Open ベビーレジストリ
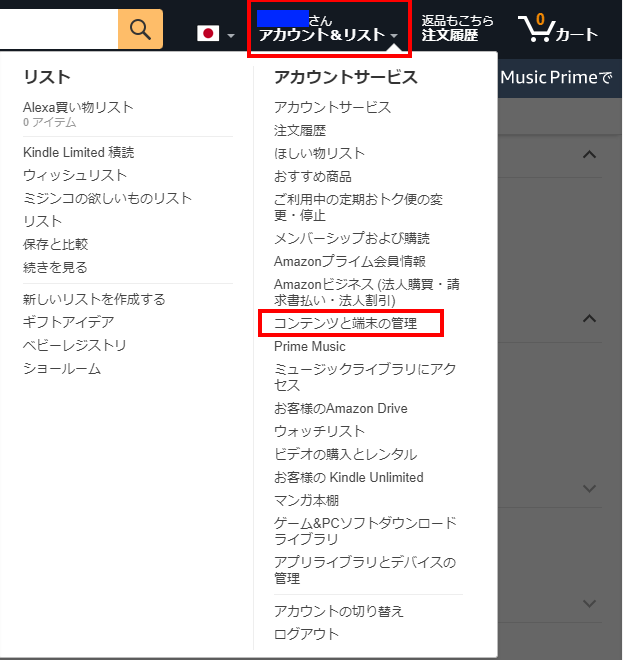Image resolution: width=623 pixels, height=660 pixels. pyautogui.click(x=75, y=346)
